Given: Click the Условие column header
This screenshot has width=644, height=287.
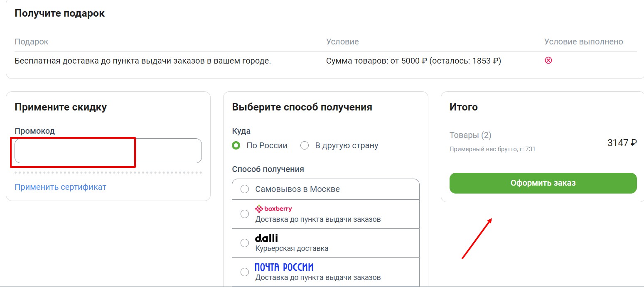Looking at the screenshot, I should click(342, 42).
